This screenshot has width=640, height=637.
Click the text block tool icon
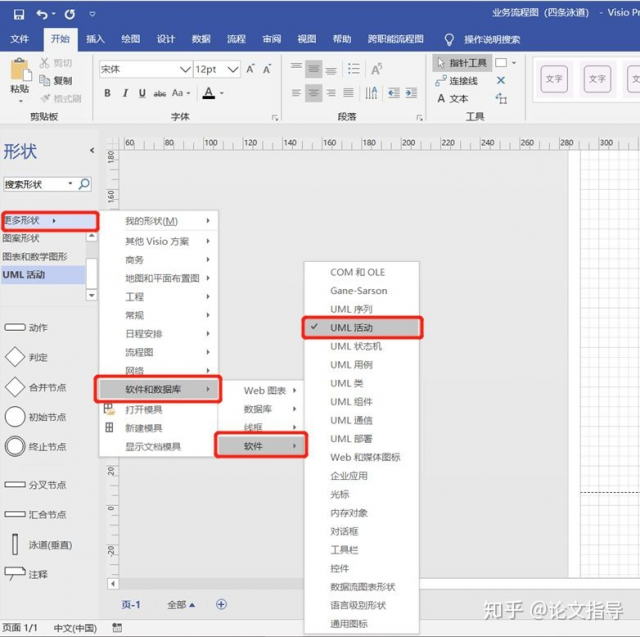(x=501, y=98)
